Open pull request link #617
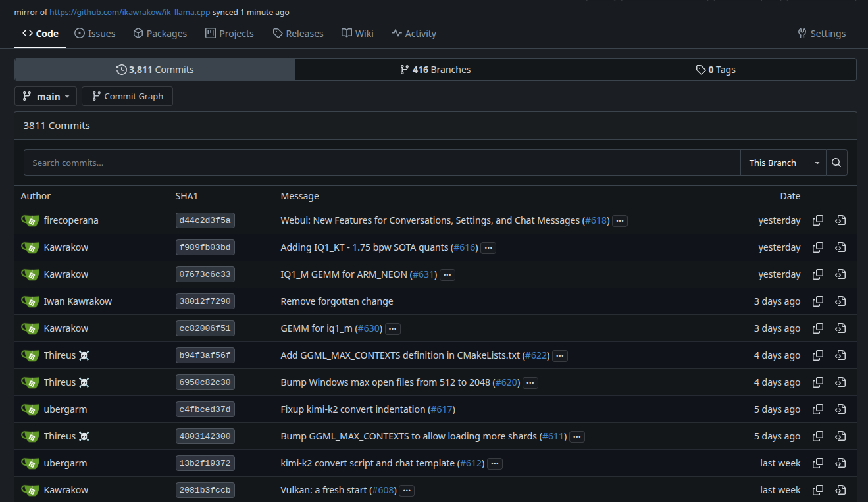The height and width of the screenshot is (502, 868). [442, 409]
